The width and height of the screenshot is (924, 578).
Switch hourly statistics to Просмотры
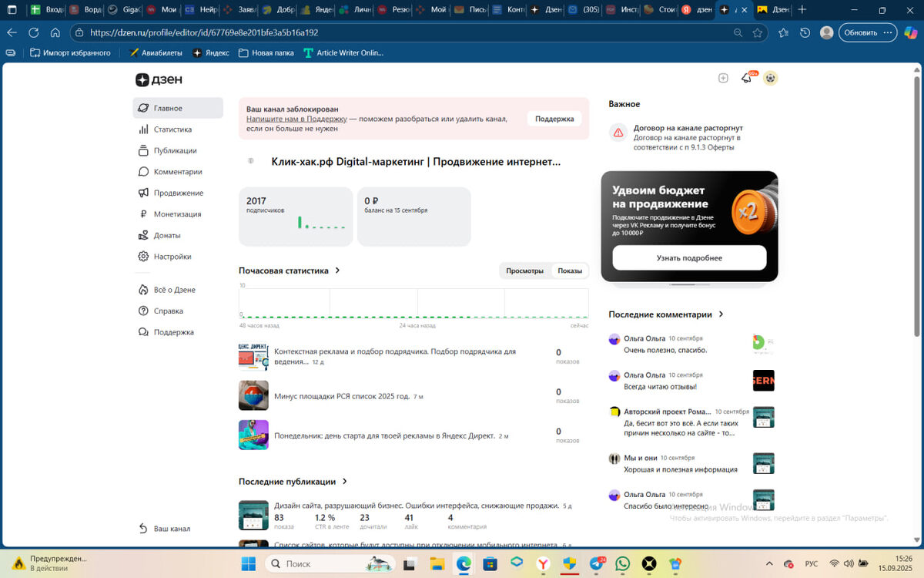[x=525, y=271]
